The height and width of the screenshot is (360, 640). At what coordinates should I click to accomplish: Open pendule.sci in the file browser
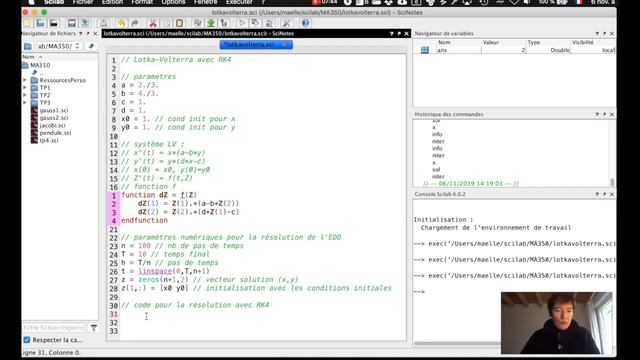point(55,133)
